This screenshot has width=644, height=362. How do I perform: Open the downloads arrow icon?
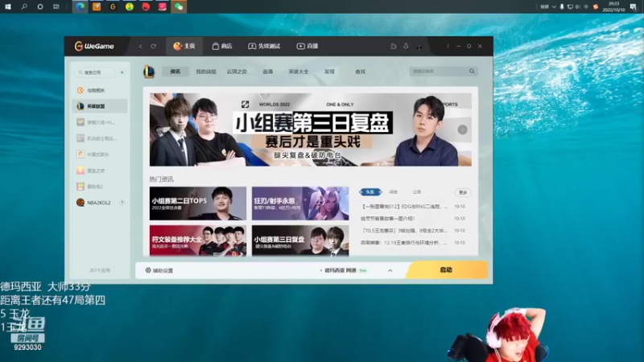[x=406, y=47]
